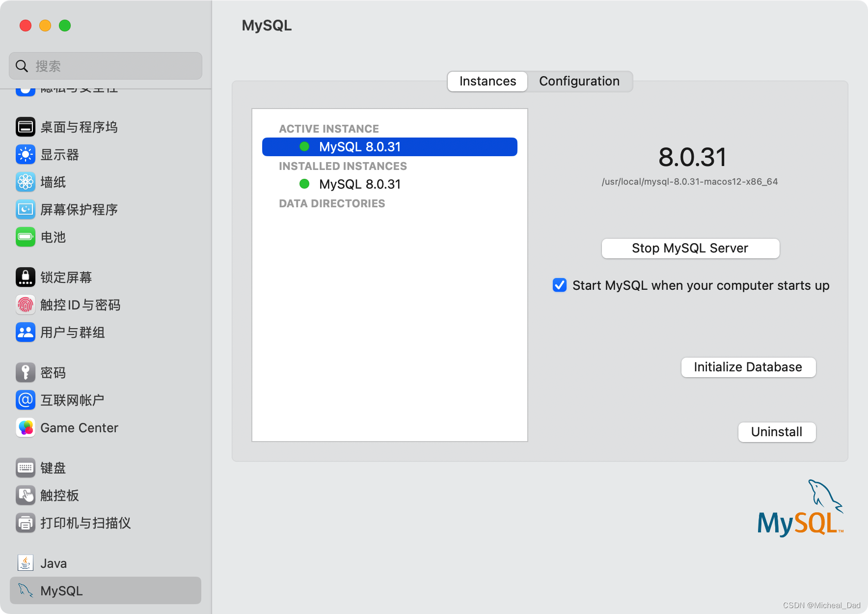
Task: Click the installation path /usr/local/mysql-8.0.31 text
Action: 690,182
